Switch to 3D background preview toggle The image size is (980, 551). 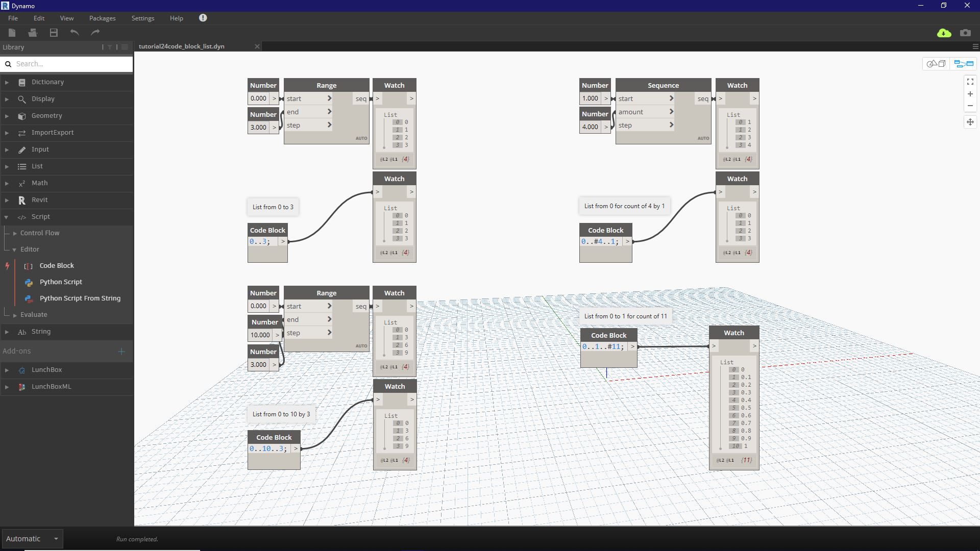click(x=936, y=64)
